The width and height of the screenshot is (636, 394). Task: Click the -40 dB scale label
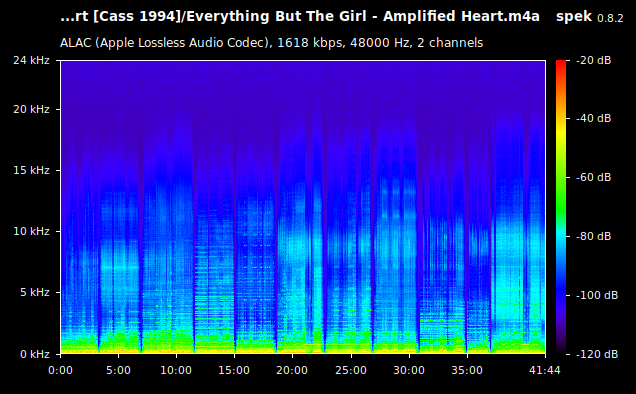point(593,118)
